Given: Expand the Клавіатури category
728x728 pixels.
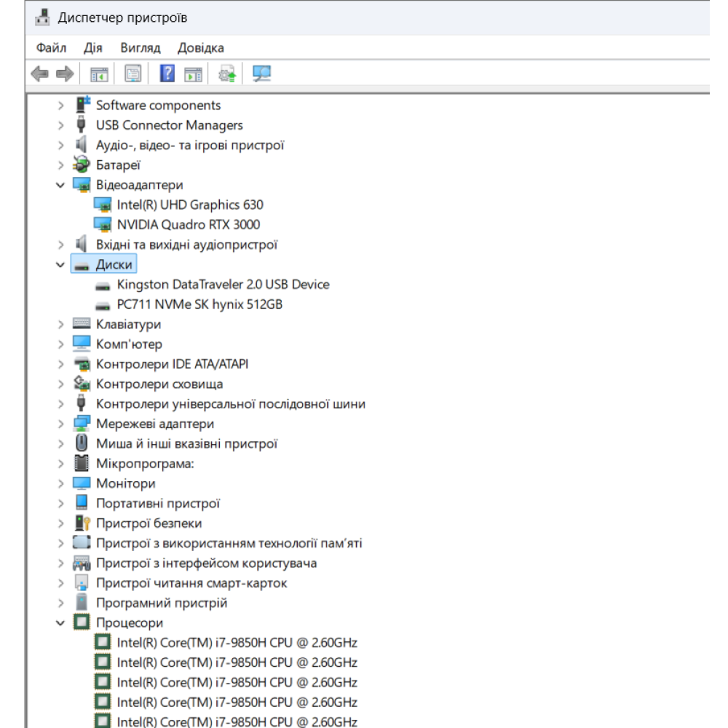Looking at the screenshot, I should [x=60, y=325].
